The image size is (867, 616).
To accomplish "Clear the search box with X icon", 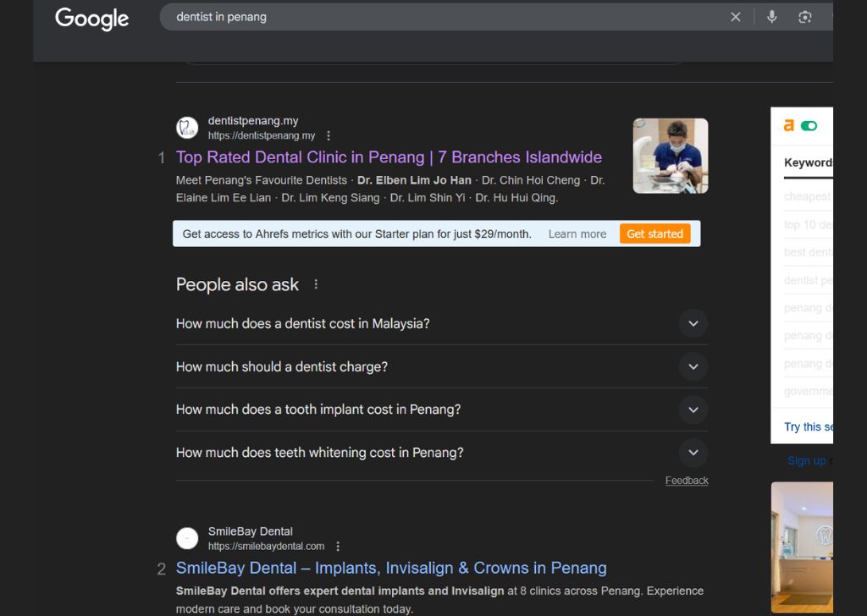I will pos(736,17).
